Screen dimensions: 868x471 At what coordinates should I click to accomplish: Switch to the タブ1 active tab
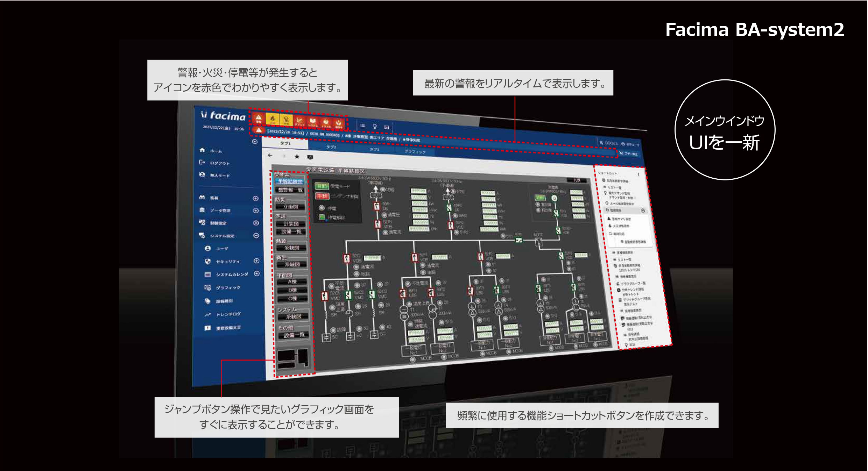[x=285, y=143]
